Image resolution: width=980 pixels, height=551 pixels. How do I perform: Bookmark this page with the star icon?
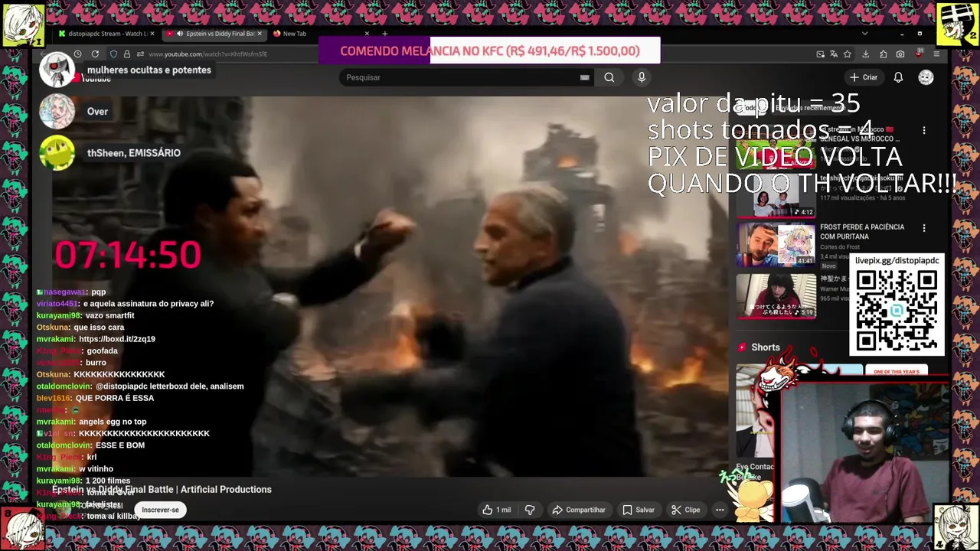coord(848,54)
